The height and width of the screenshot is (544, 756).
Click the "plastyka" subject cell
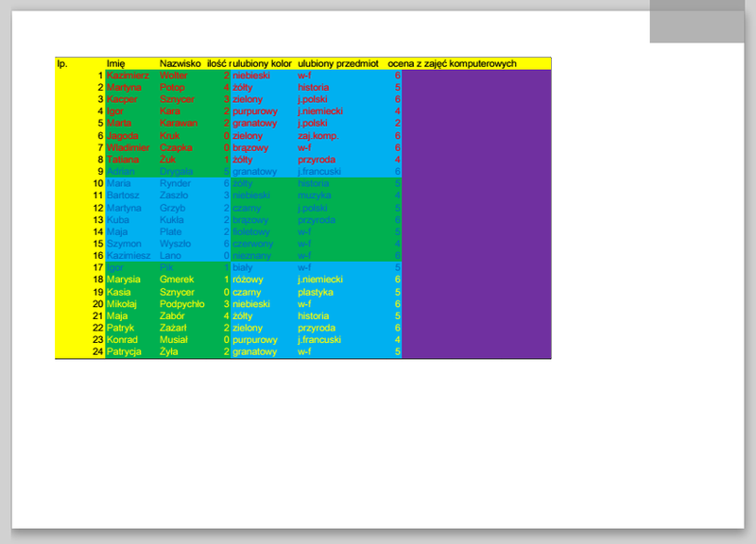coord(315,292)
